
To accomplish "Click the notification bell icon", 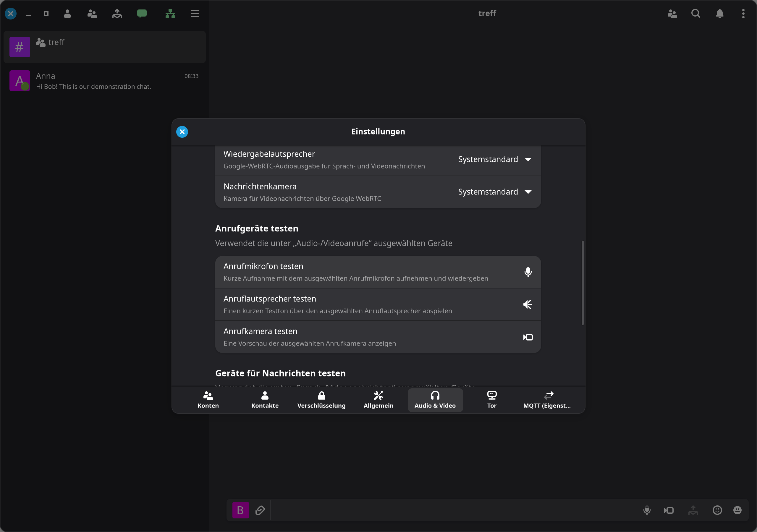I will pos(719,14).
